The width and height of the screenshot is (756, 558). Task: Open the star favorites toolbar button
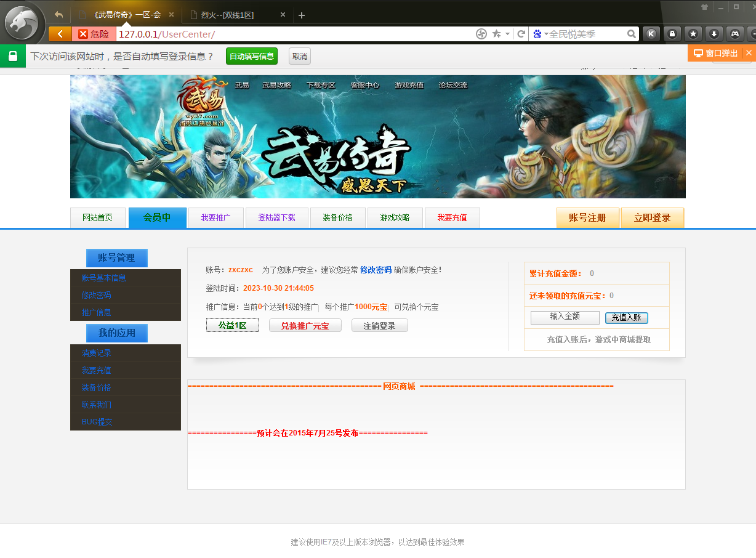(x=693, y=34)
